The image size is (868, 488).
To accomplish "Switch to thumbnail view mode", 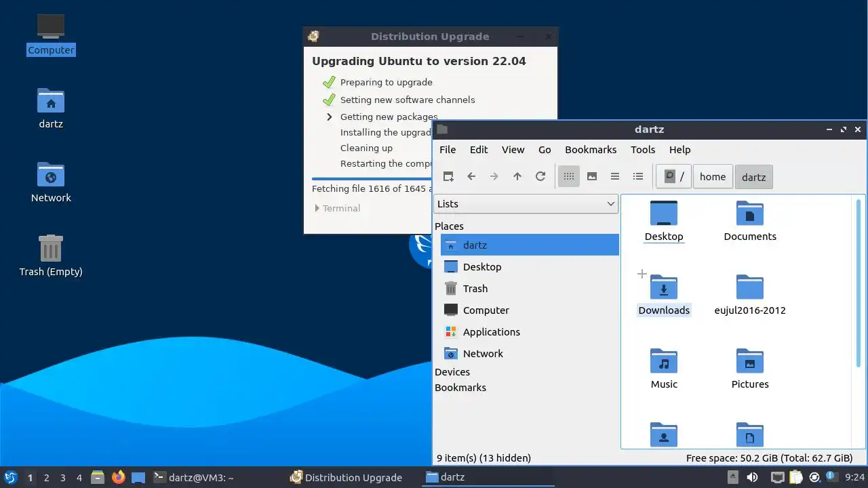I will (592, 176).
